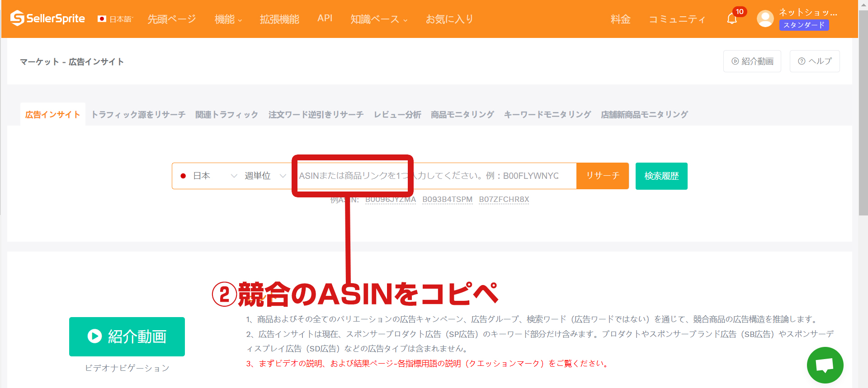Open the 日本語 language selector
Image resolution: width=868 pixels, height=388 pixels.
(x=115, y=19)
